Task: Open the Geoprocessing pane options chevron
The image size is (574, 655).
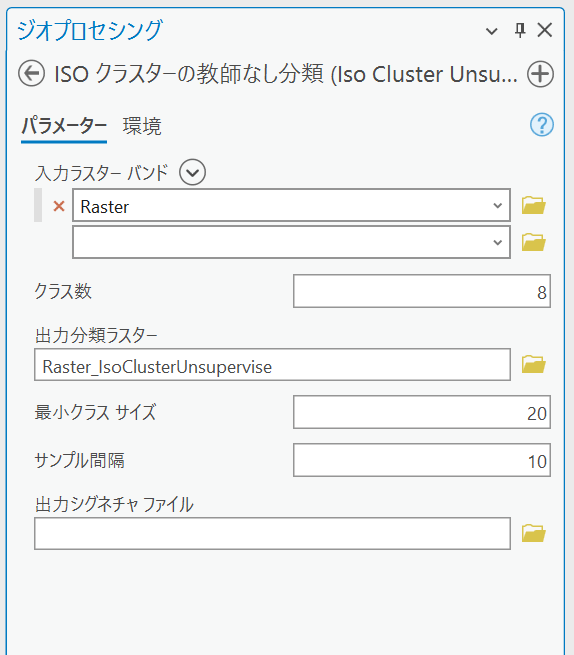Action: pos(492,31)
